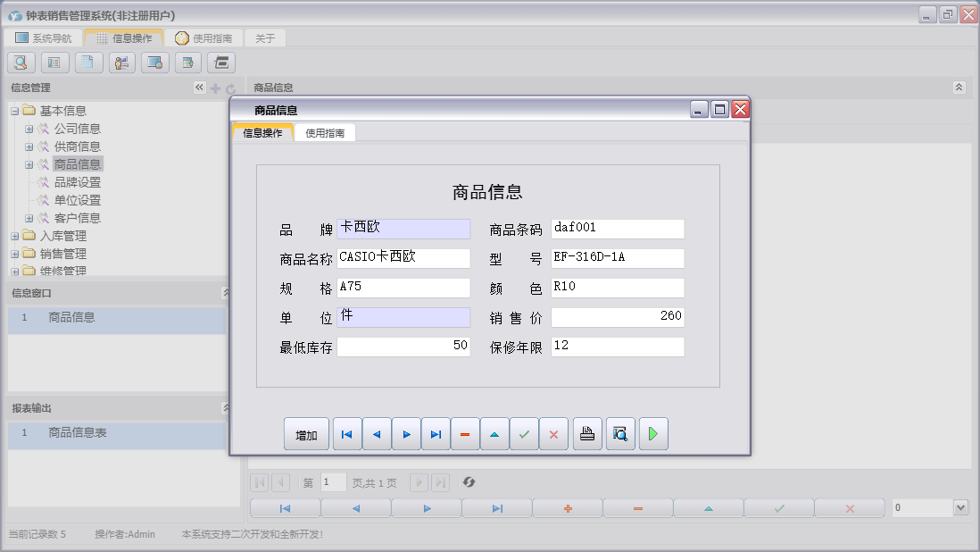Open the 使用指南 tab inside the dialog
The image size is (980, 552).
(325, 133)
